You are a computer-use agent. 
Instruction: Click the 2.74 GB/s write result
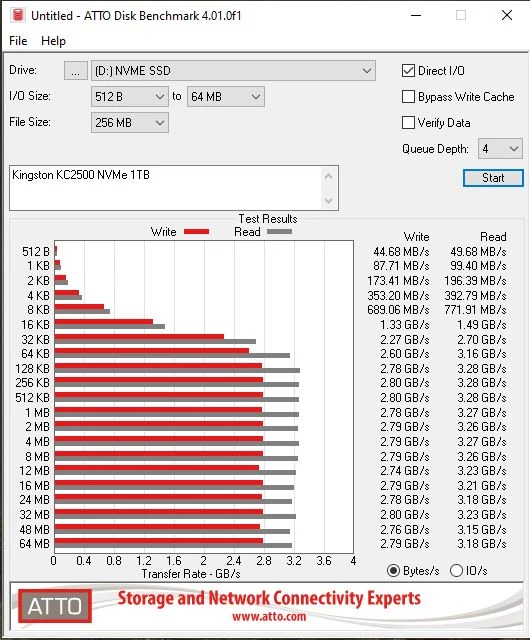[x=405, y=471]
